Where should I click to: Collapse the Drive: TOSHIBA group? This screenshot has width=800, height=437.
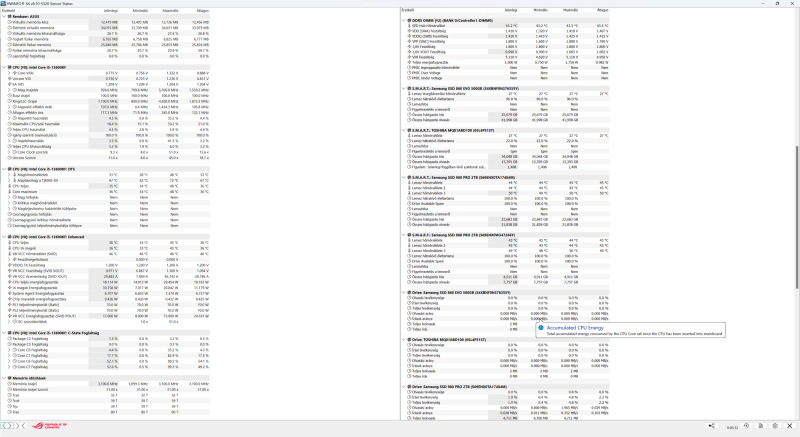[x=404, y=340]
